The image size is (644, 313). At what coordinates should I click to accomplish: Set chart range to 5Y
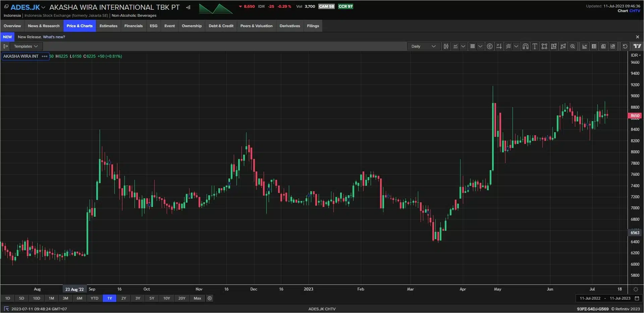point(152,298)
